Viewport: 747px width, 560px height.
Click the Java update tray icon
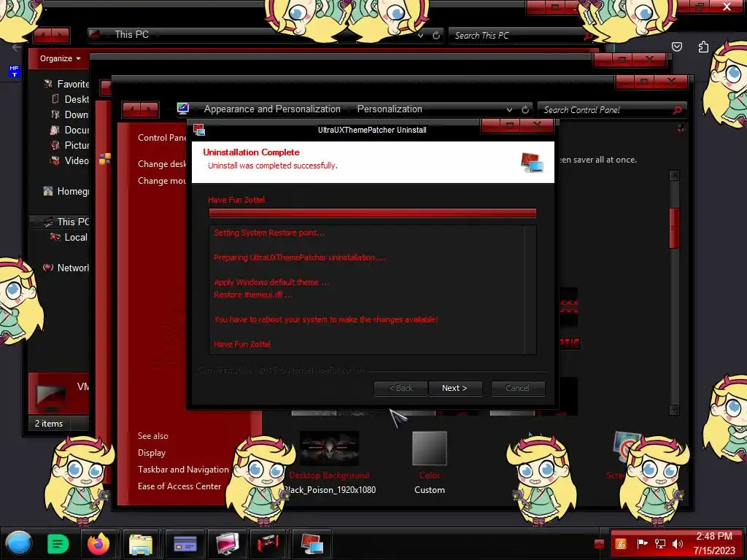point(621,544)
